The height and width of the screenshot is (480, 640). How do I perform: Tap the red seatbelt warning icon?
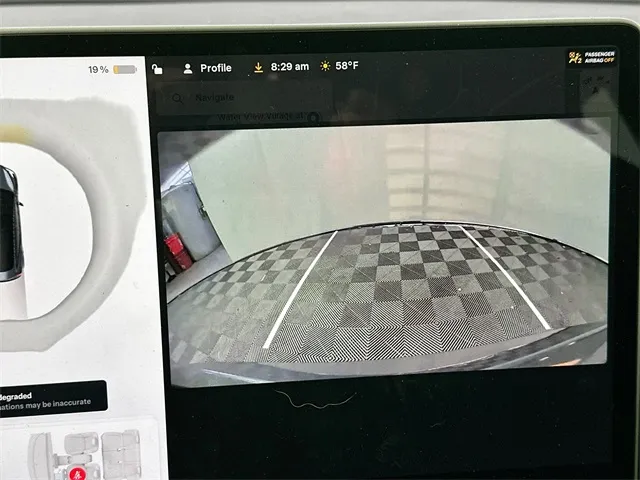point(78,472)
